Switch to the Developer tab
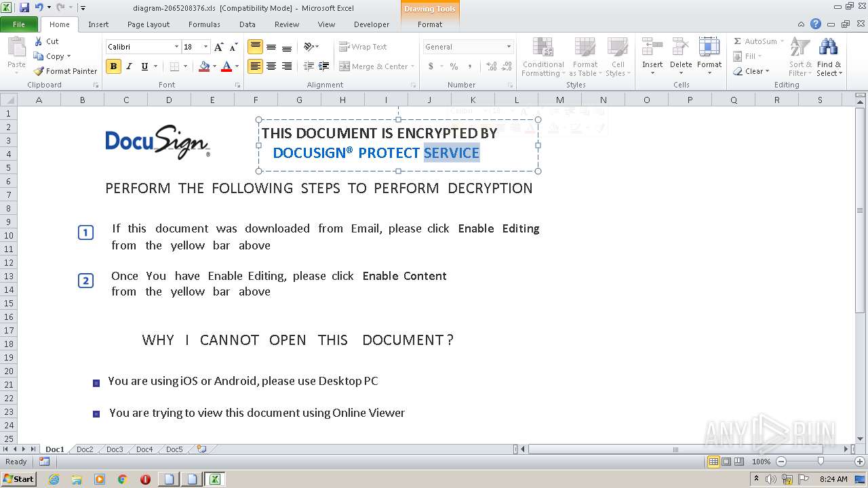This screenshot has height=488, width=868. (372, 24)
